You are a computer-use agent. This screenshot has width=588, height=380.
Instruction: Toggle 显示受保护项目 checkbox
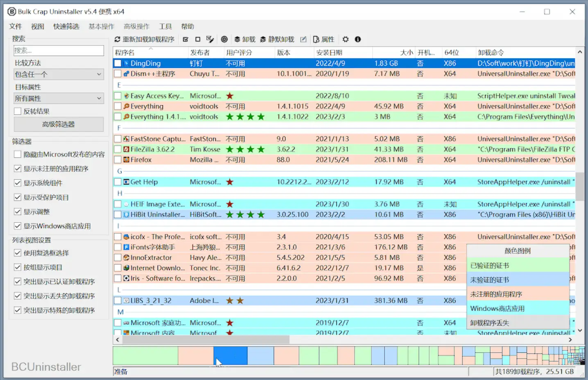(x=18, y=197)
